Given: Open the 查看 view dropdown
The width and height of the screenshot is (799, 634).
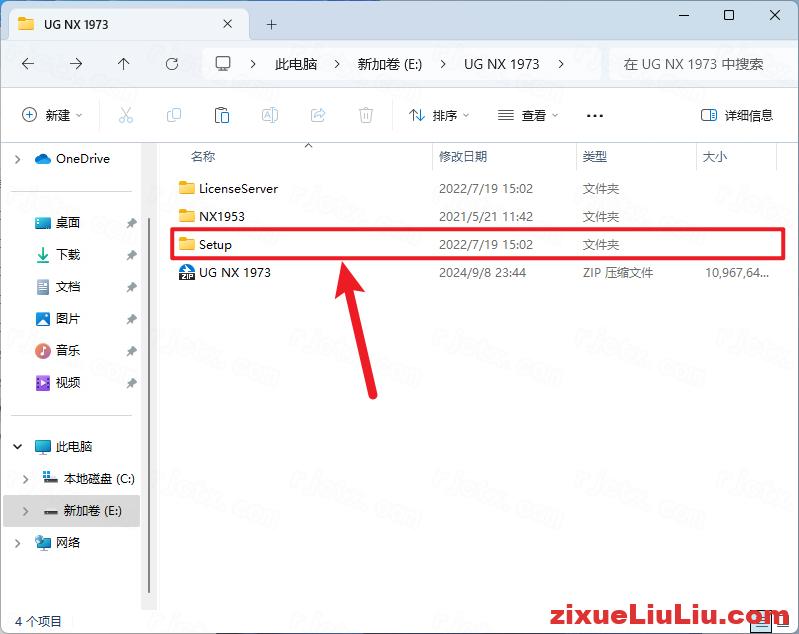Looking at the screenshot, I should click(528, 116).
